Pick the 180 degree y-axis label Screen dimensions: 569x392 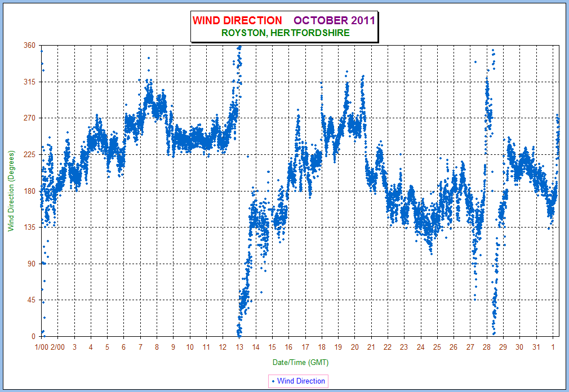(28, 191)
